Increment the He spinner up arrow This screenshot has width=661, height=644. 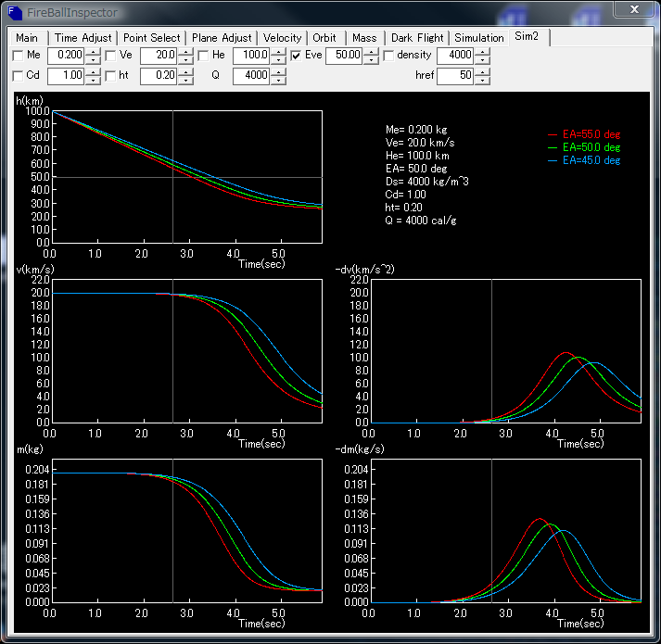click(x=277, y=52)
